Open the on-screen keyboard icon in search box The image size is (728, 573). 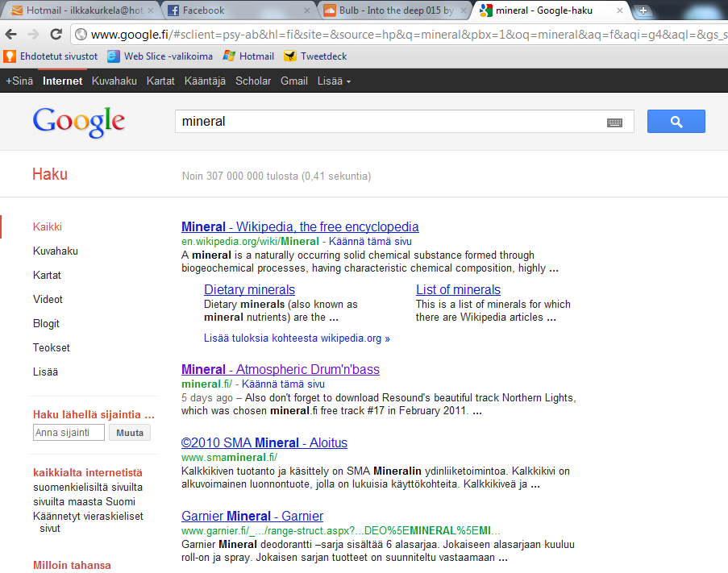[x=614, y=122]
